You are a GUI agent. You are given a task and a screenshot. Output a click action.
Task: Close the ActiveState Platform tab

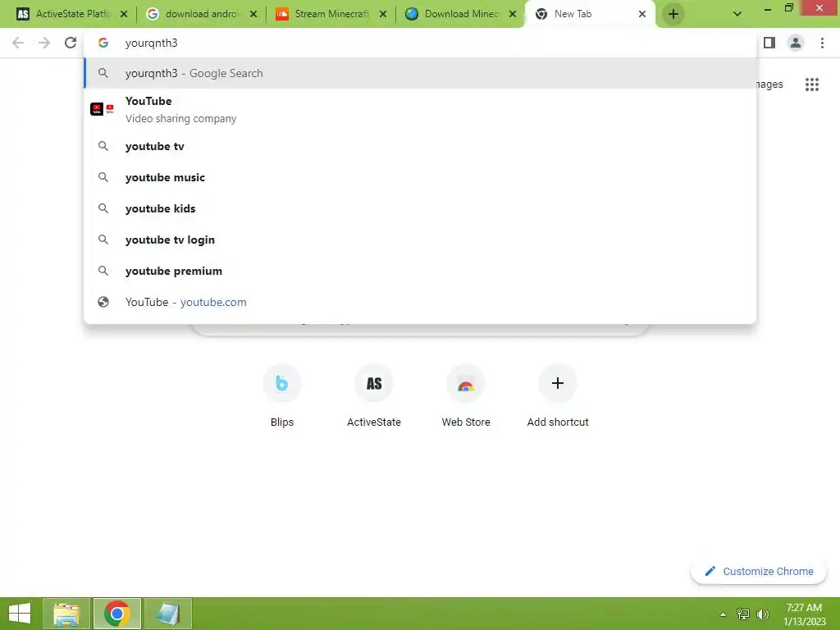[124, 14]
